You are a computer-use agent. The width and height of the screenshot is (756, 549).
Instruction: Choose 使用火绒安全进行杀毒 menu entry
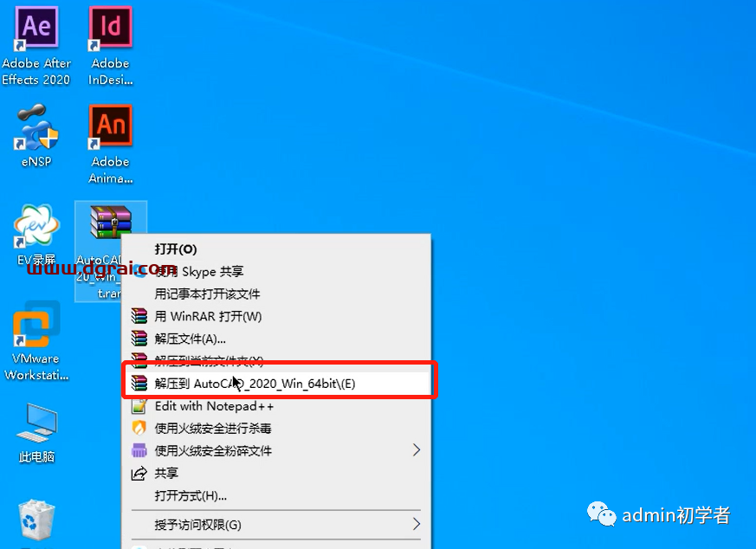275,428
